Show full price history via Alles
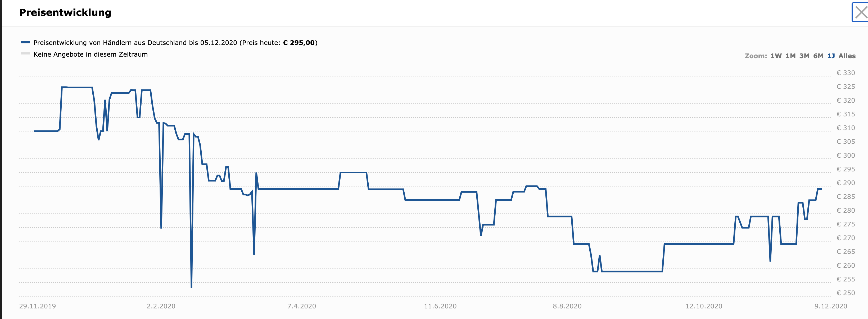This screenshot has width=868, height=319. coord(847,56)
